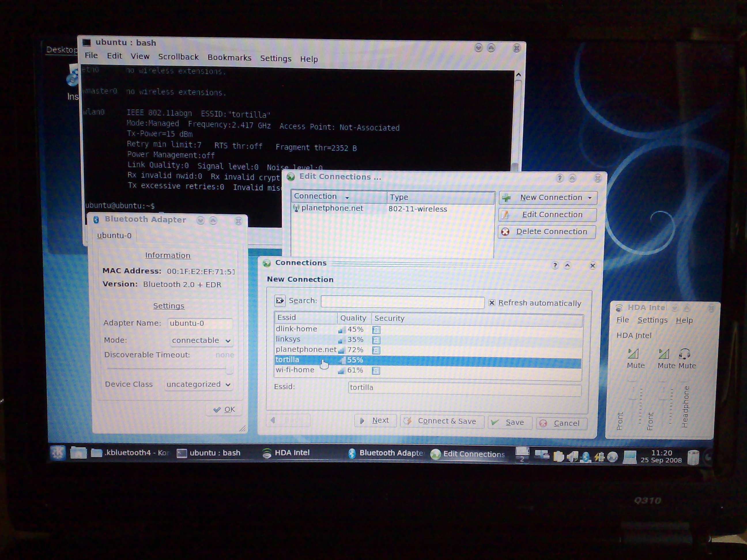Click the terminal scrollbar up arrow

(519, 75)
